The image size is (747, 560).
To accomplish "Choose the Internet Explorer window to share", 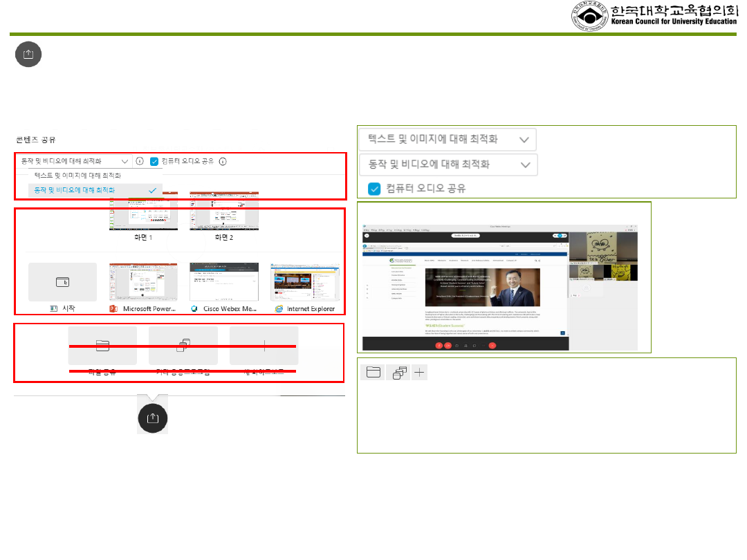I will (304, 282).
